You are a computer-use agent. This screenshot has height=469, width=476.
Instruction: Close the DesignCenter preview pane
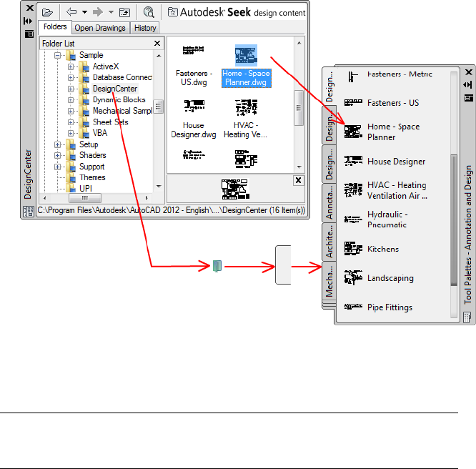pos(298,180)
